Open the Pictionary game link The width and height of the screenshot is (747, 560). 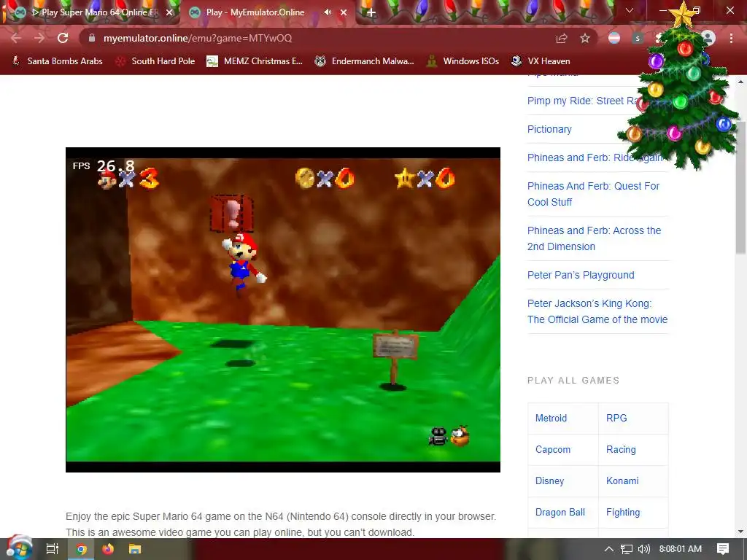click(549, 129)
